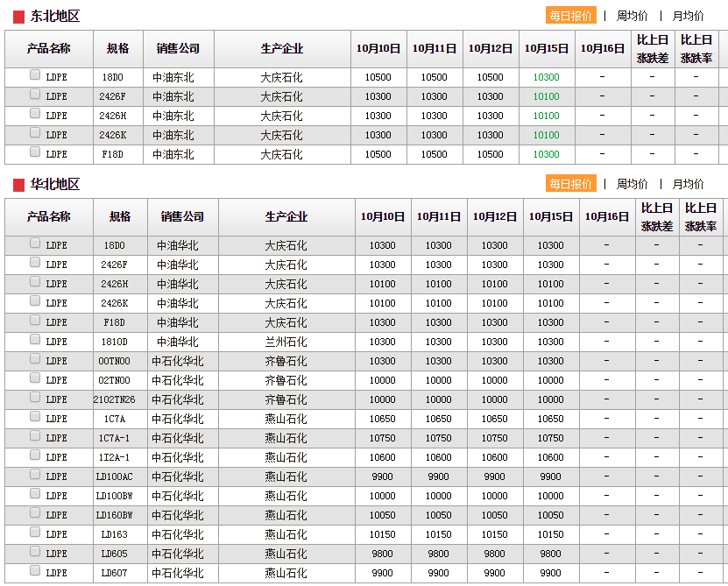728x586 pixels.
Task: Check the LD100AC row checkbox
Action: (35, 474)
